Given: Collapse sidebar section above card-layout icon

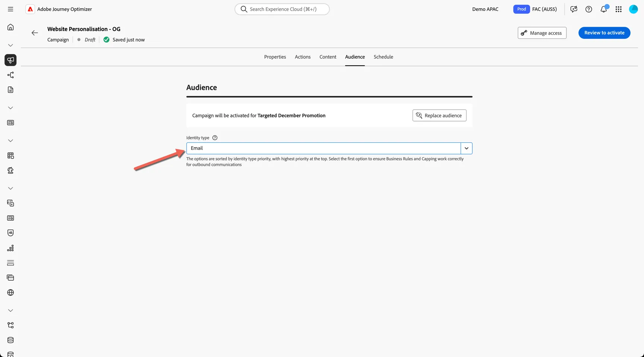Looking at the screenshot, I should pyautogui.click(x=10, y=108).
